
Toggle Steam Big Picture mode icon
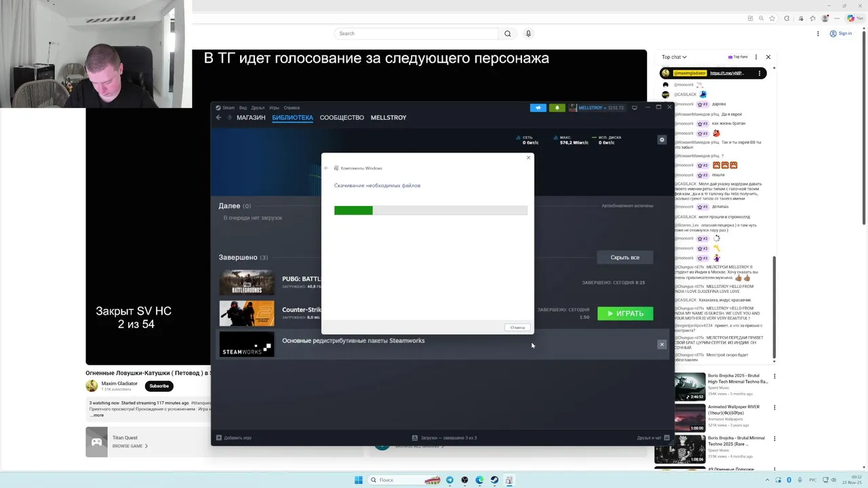pos(635,108)
